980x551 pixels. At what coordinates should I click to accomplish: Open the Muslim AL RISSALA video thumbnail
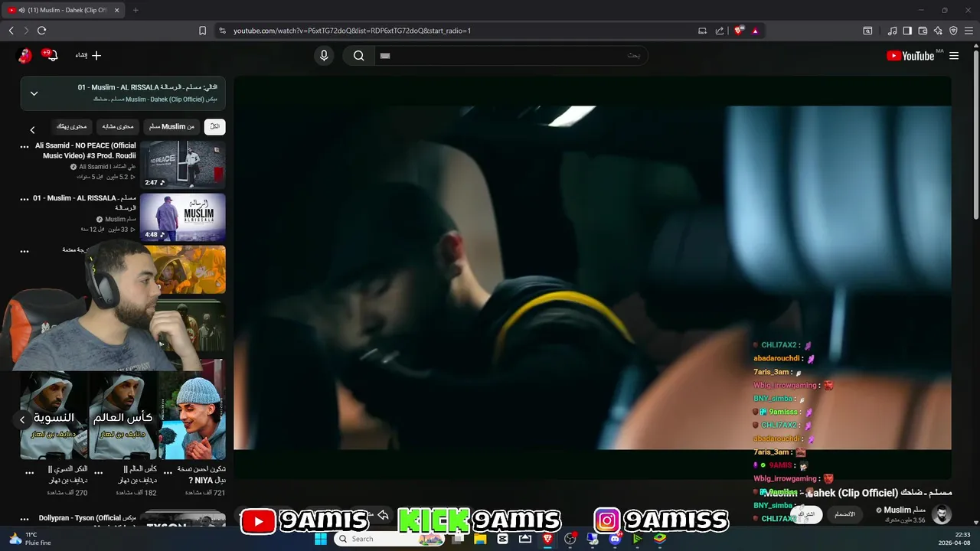[x=183, y=217]
